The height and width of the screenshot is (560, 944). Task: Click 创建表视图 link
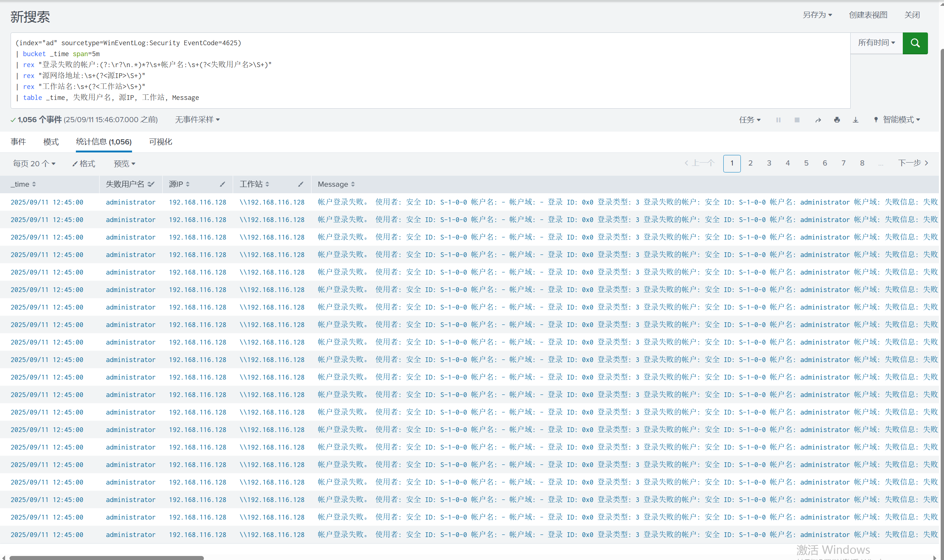tap(868, 15)
